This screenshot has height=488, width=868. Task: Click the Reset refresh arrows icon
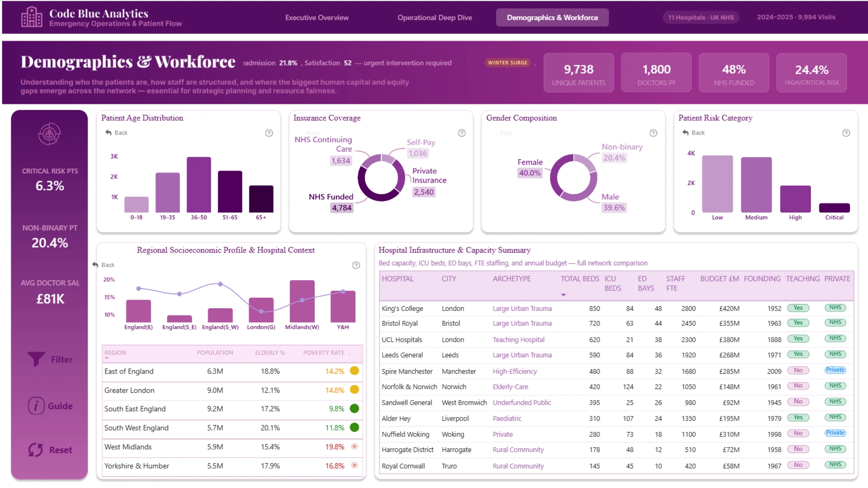tap(36, 450)
